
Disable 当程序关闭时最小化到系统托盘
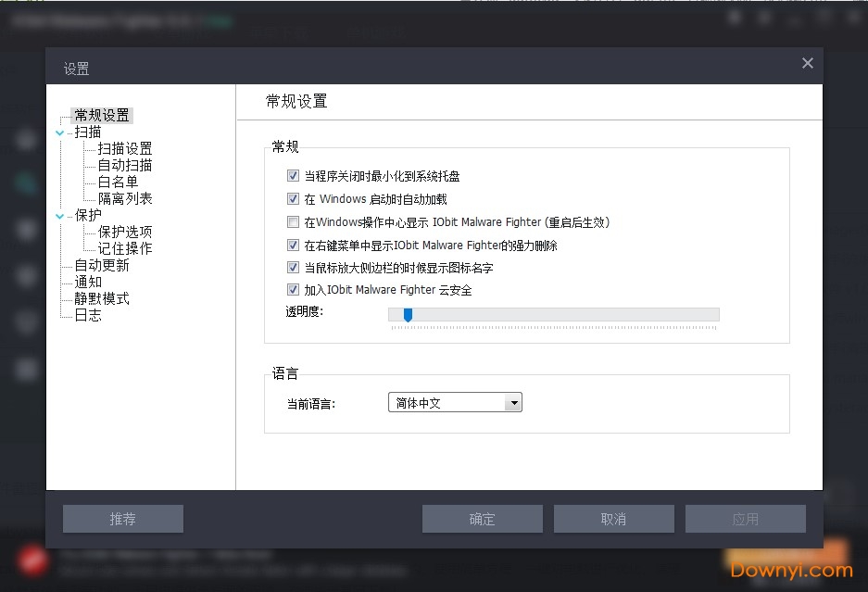click(293, 175)
